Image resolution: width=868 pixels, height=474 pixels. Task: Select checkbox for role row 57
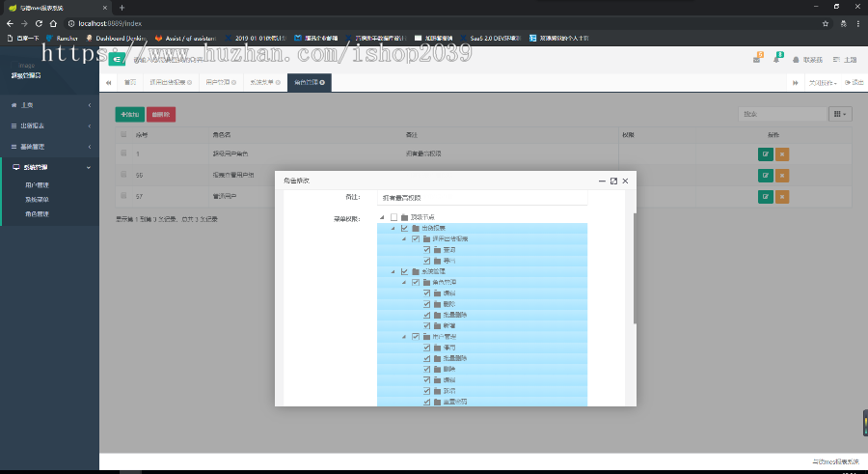(123, 195)
